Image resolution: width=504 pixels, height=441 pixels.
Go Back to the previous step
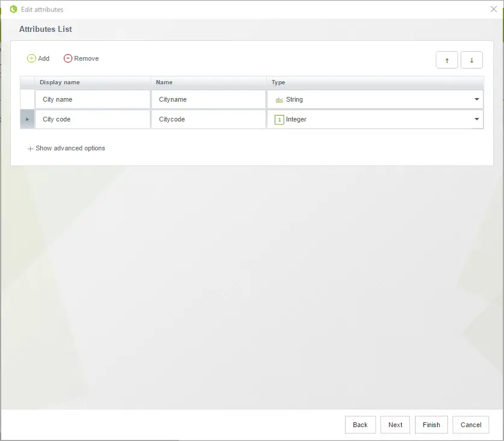click(360, 425)
